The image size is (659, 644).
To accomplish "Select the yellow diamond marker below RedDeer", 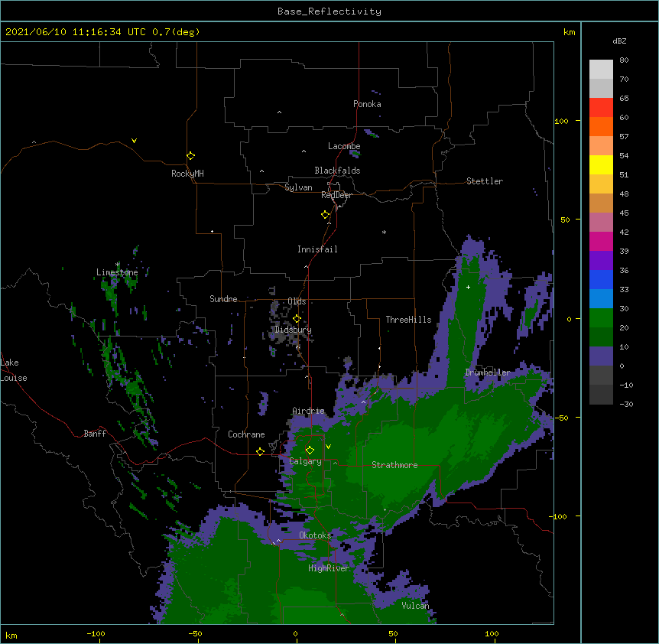I will click(x=325, y=215).
